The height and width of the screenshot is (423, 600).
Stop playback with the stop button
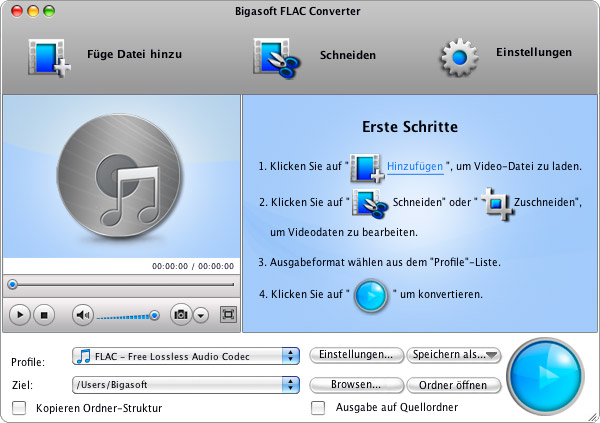tap(44, 315)
